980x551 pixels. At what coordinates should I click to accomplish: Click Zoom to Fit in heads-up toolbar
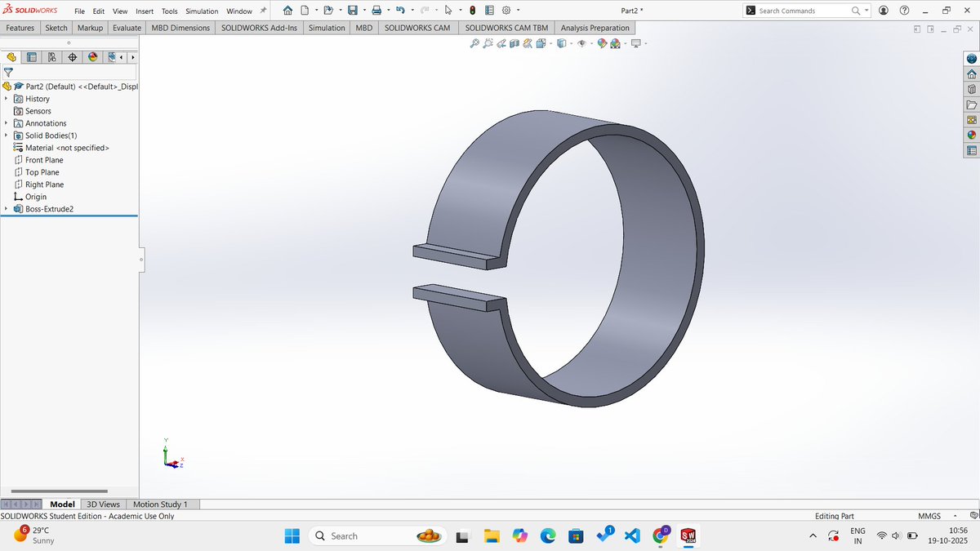pyautogui.click(x=474, y=43)
